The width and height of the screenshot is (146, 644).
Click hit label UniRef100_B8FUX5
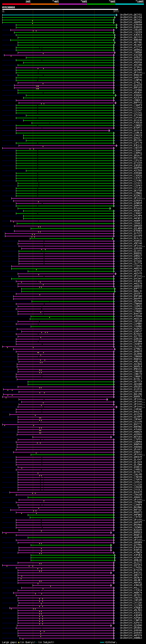131,88
